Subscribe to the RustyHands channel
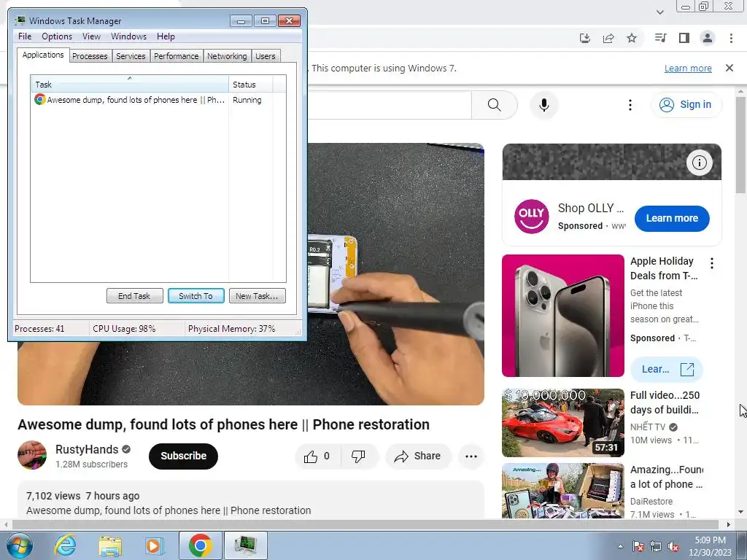Image resolution: width=747 pixels, height=560 pixels. [x=183, y=456]
